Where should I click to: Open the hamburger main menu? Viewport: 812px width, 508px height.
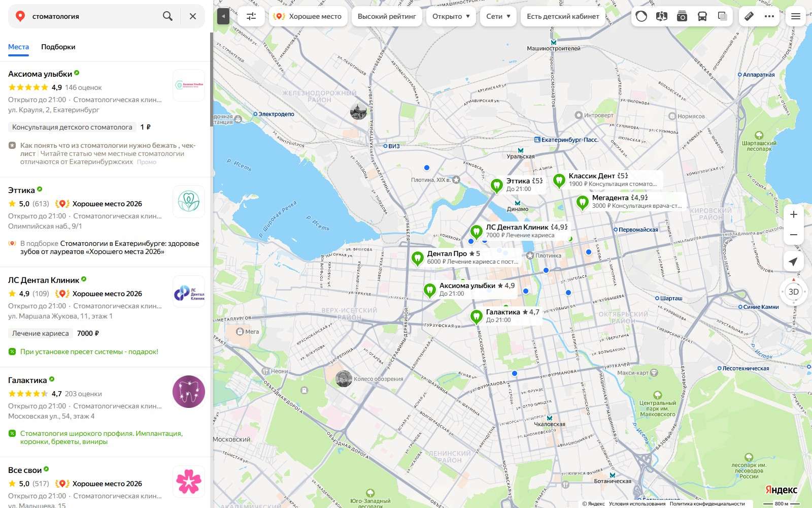[796, 16]
